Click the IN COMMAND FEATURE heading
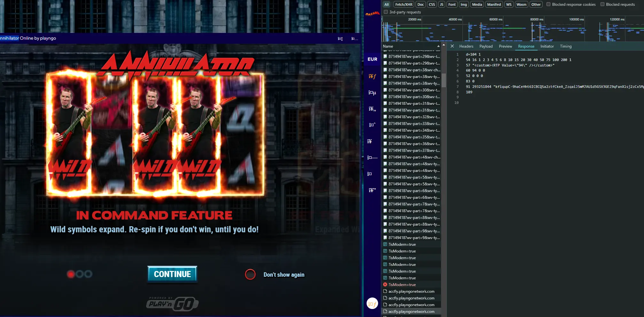Screen dimensions: 644x317 click(154, 215)
